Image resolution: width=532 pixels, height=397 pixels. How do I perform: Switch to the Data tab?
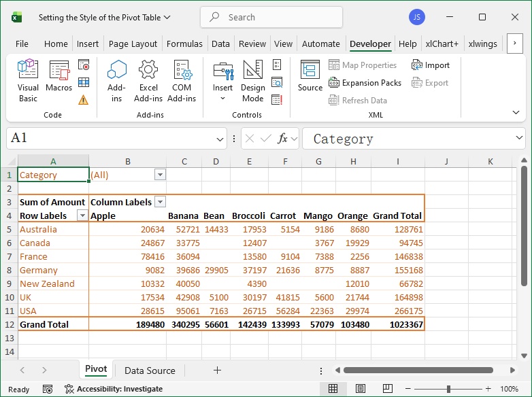(220, 44)
